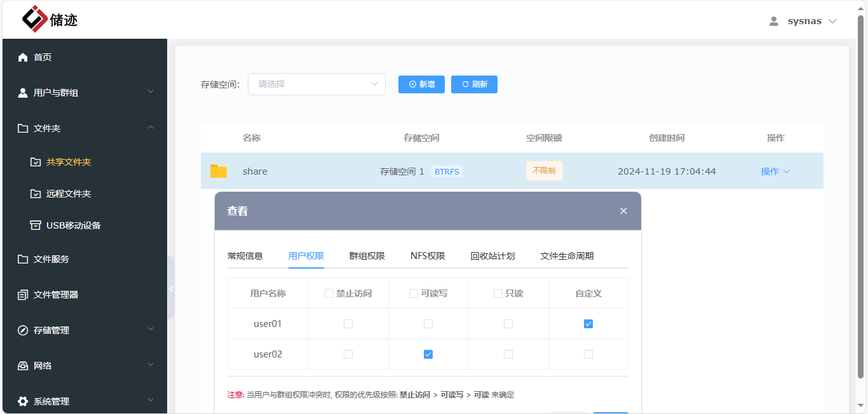Close the 查看 dialog with the X
Image resolution: width=868 pixels, height=414 pixels.
[623, 210]
